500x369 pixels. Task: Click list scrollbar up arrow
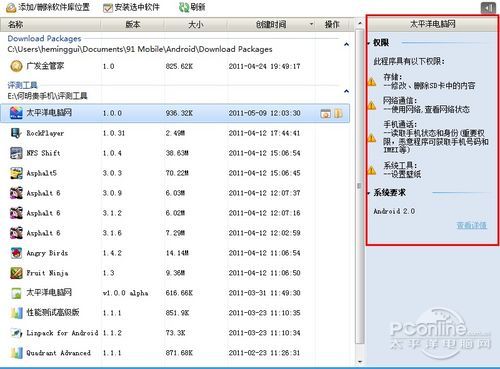pos(360,24)
